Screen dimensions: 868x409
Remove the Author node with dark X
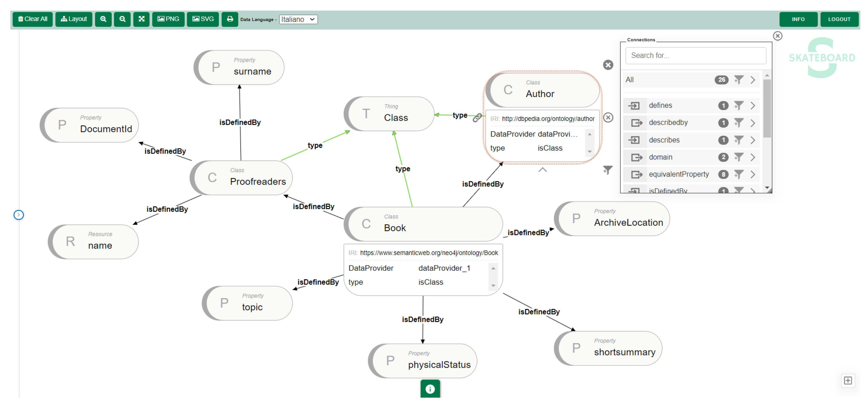[x=608, y=65]
